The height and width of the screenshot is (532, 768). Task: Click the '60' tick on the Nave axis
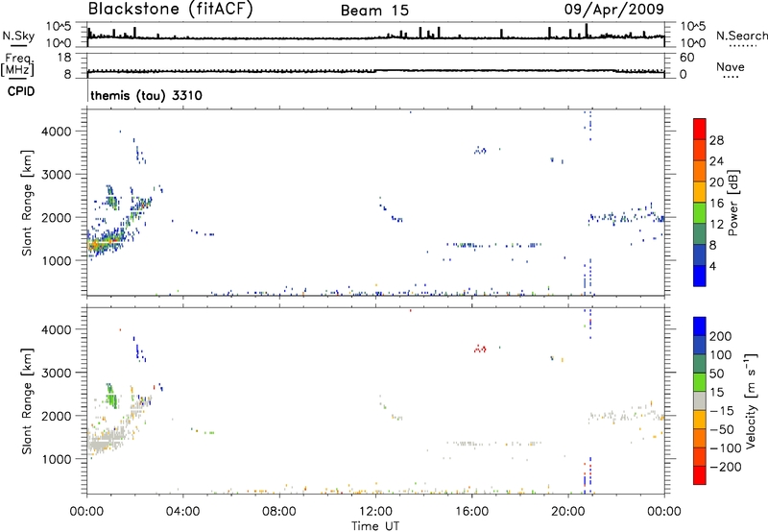686,58
